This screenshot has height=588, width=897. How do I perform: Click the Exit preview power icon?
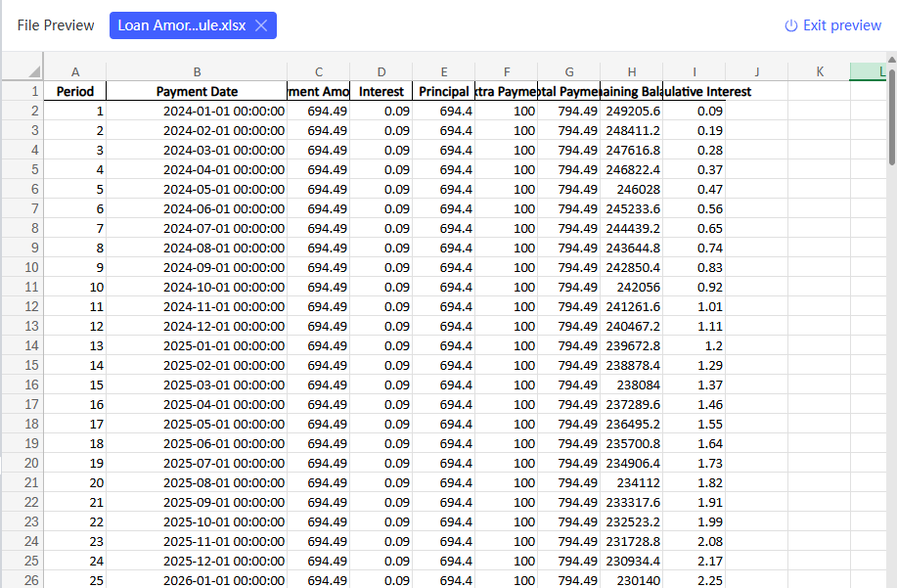click(x=791, y=25)
